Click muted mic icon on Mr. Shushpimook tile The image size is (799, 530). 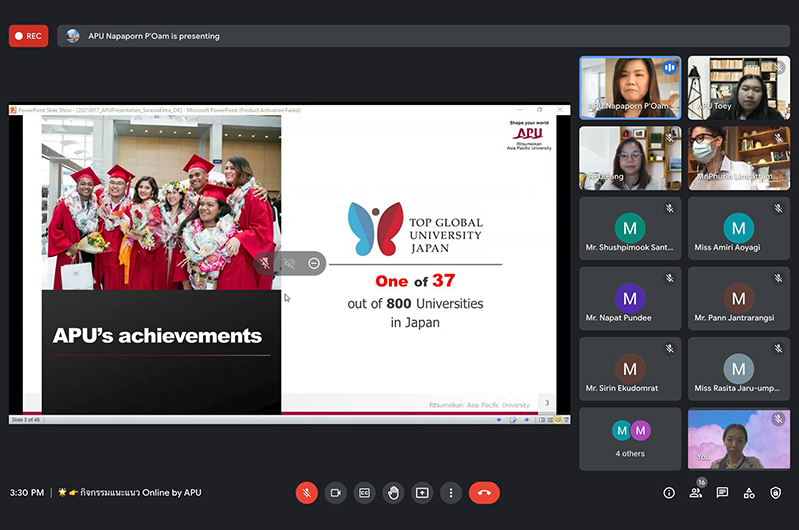coord(670,208)
